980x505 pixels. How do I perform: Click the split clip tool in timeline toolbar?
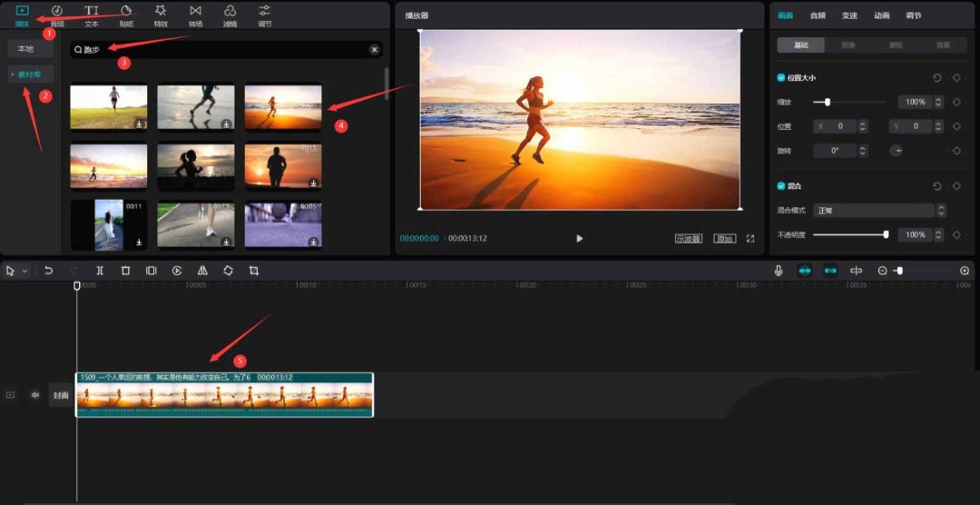click(x=100, y=271)
